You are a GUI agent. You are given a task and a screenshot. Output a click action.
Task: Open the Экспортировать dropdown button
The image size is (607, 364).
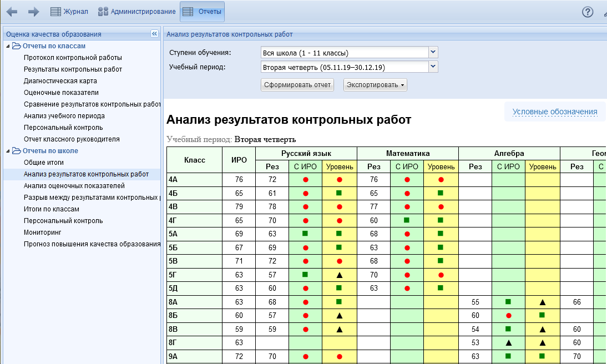coord(375,85)
